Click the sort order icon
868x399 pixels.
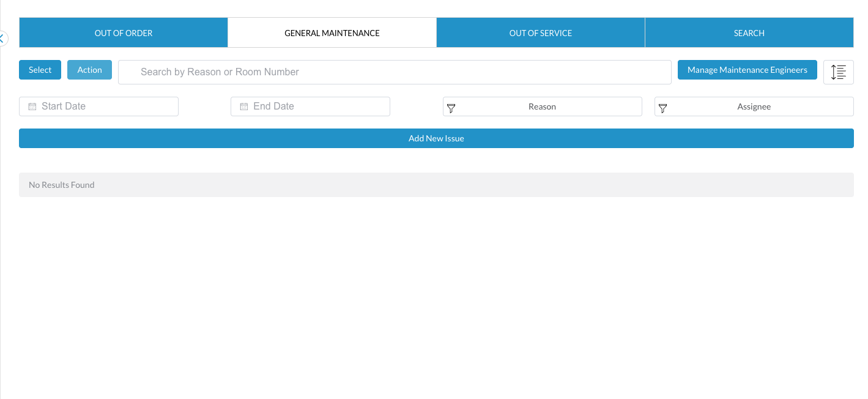coord(838,72)
